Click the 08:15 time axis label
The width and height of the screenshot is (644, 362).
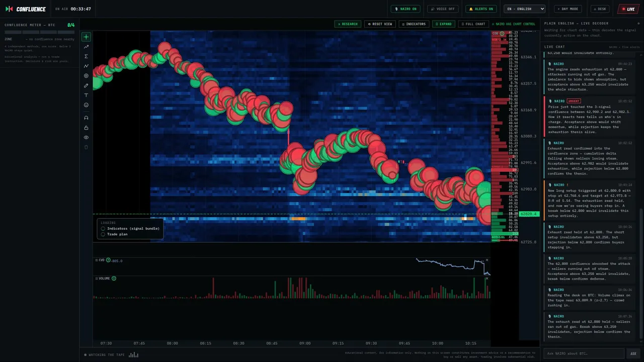coord(205,343)
